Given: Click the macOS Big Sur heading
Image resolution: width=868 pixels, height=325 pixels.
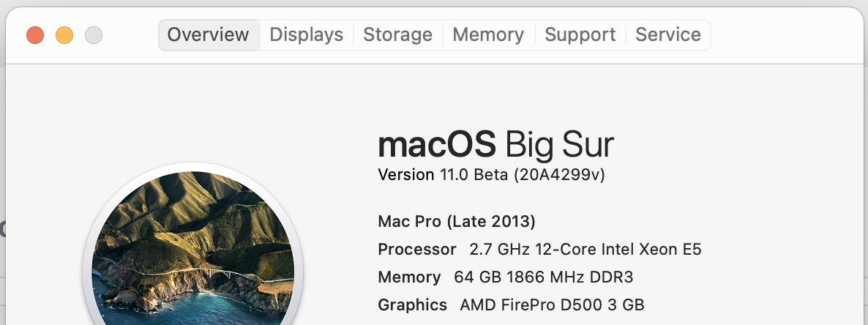Looking at the screenshot, I should (495, 145).
